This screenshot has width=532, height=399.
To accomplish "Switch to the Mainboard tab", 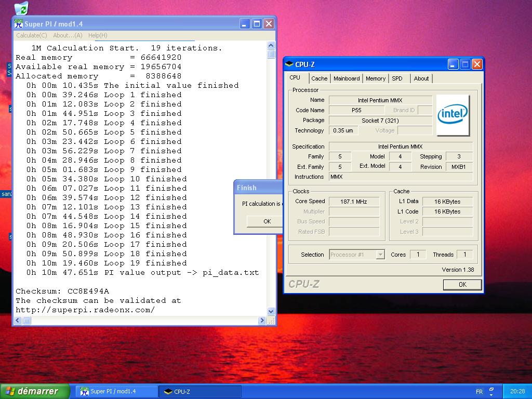I will coord(347,78).
